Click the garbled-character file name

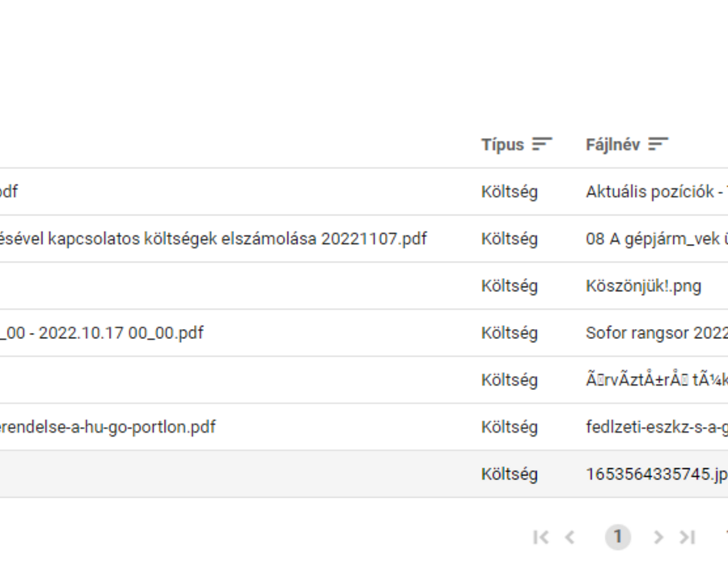tap(657, 380)
